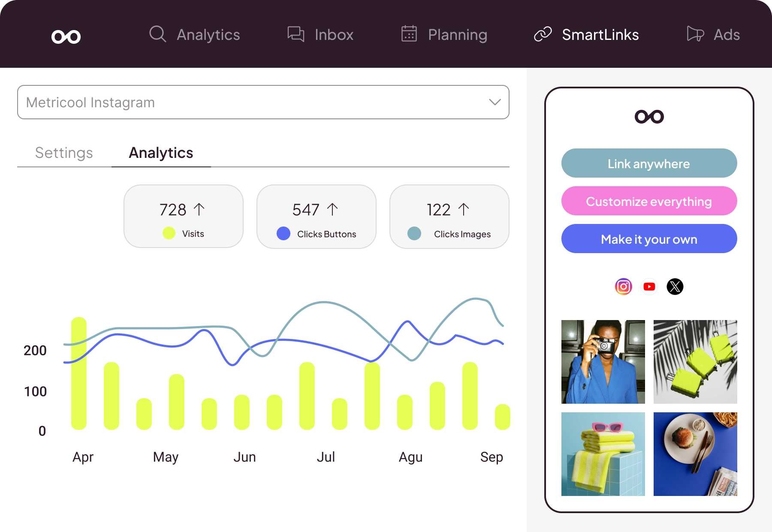Select the Analytics tab

click(x=161, y=153)
